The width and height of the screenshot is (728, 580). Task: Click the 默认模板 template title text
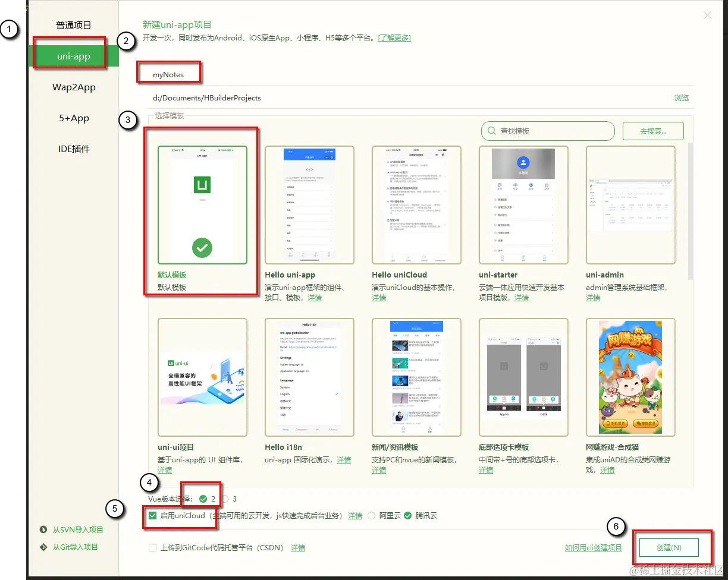tap(172, 275)
